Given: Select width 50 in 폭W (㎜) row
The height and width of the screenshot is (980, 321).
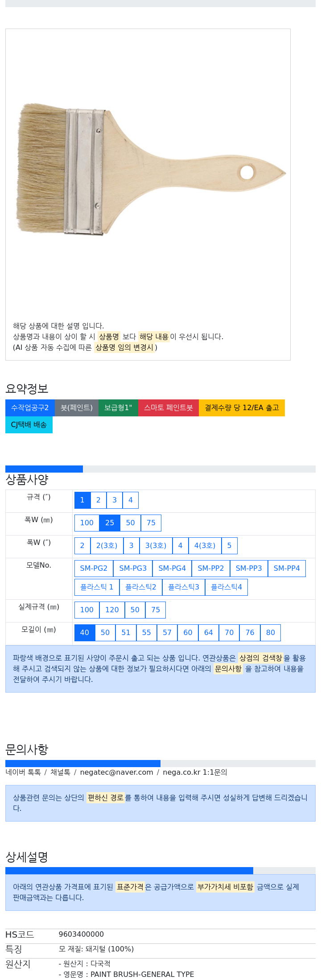Looking at the screenshot, I should (x=131, y=523).
